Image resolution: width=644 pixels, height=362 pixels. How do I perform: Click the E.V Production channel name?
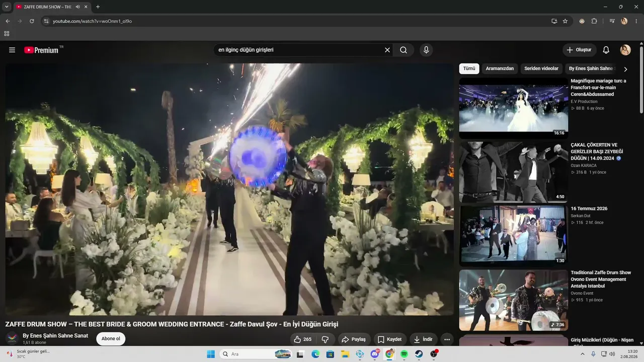(584, 102)
